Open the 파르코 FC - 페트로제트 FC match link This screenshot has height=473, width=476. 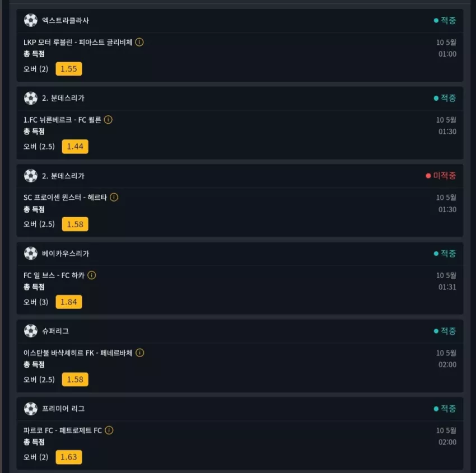pos(63,430)
